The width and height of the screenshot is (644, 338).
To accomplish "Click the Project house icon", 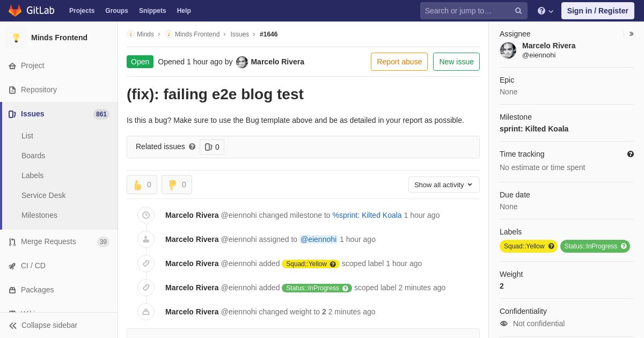I will click(12, 66).
